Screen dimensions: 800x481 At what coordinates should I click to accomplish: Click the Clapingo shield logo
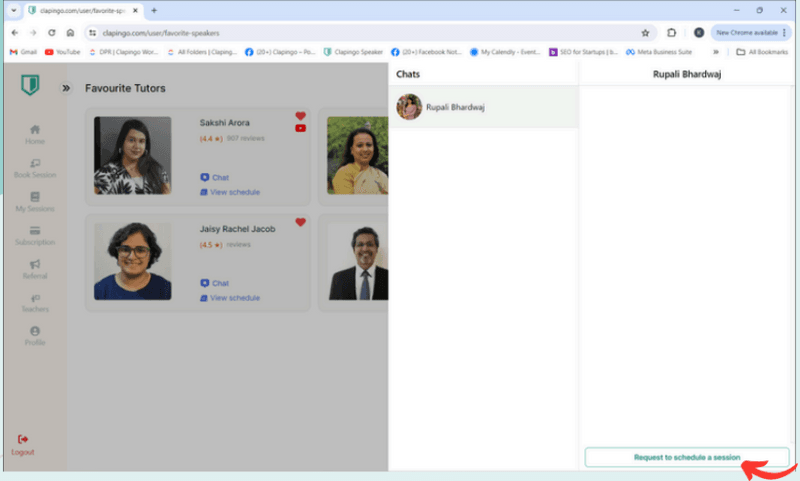click(31, 87)
